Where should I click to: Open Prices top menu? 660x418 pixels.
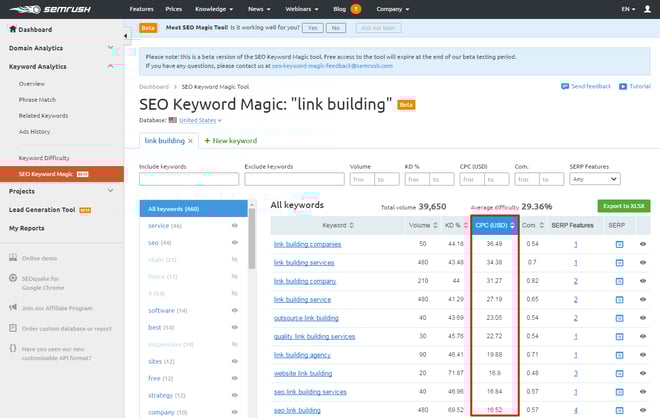(173, 9)
